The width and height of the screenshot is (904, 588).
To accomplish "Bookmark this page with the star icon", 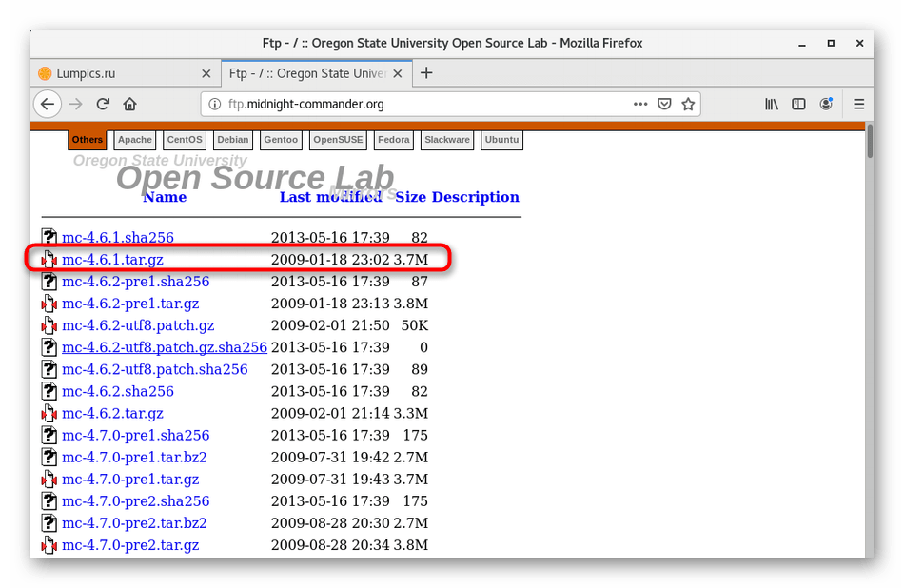I will tap(688, 104).
